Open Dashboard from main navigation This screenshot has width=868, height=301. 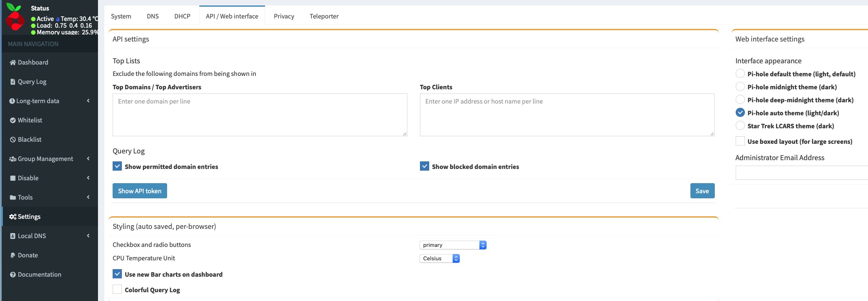coord(50,62)
